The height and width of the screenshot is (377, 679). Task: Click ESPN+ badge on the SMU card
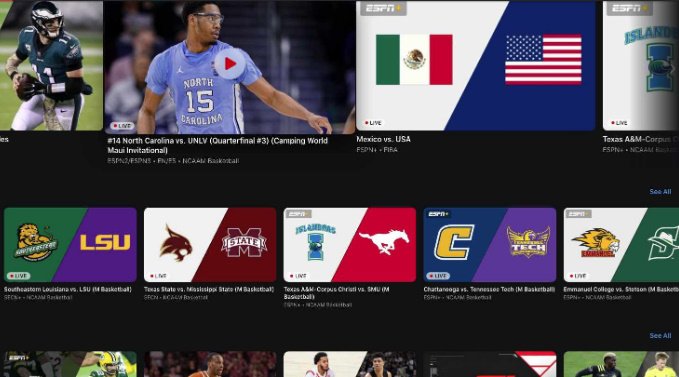[x=299, y=214]
